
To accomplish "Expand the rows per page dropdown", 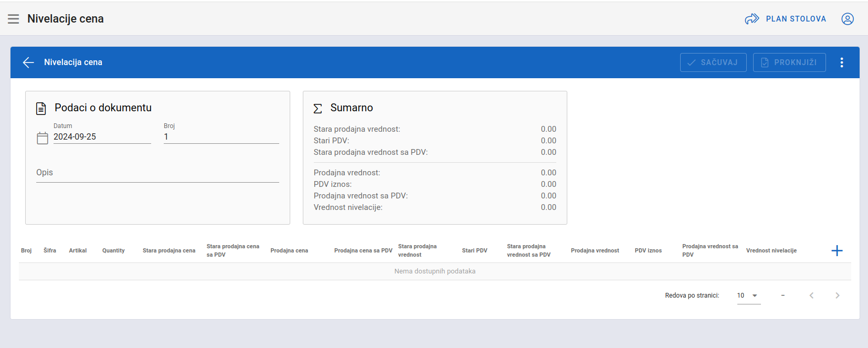I will [748, 296].
